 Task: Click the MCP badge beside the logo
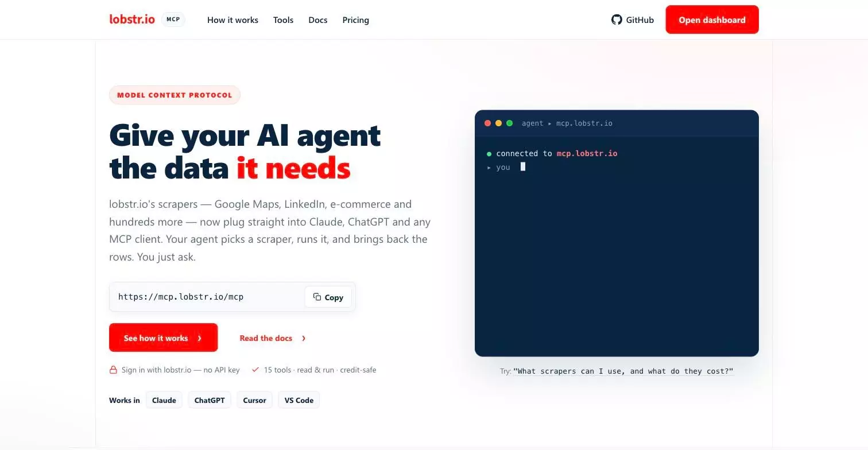(173, 20)
